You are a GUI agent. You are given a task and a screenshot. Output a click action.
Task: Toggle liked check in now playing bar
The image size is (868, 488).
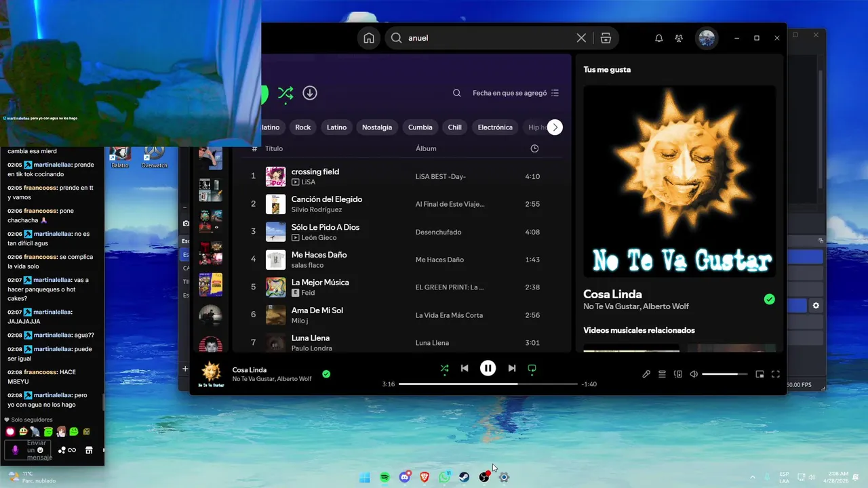pyautogui.click(x=326, y=373)
